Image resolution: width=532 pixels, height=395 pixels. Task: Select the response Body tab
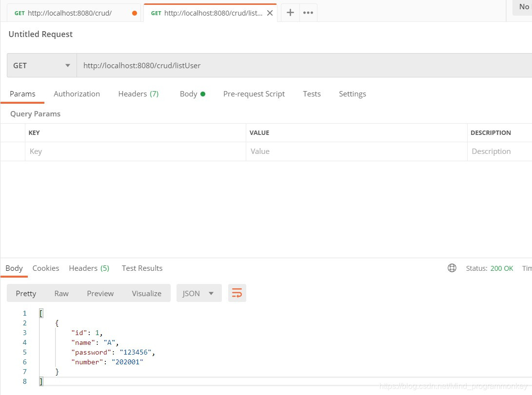[14, 268]
